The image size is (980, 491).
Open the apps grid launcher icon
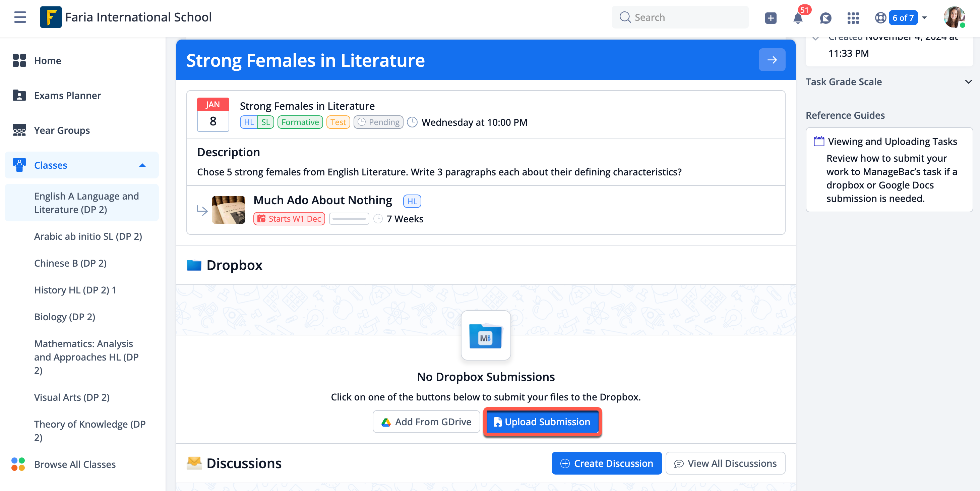coord(853,18)
